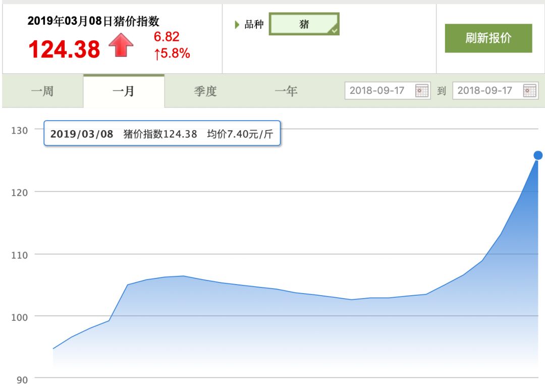Click the tooltip date 2019/03/08
This screenshot has width=545, height=392.
(82, 134)
